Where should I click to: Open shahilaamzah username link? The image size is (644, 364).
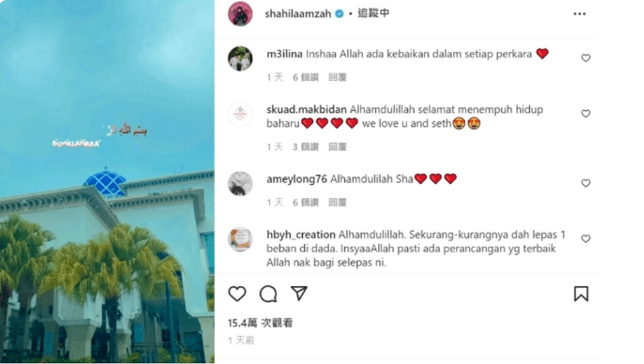(x=298, y=14)
